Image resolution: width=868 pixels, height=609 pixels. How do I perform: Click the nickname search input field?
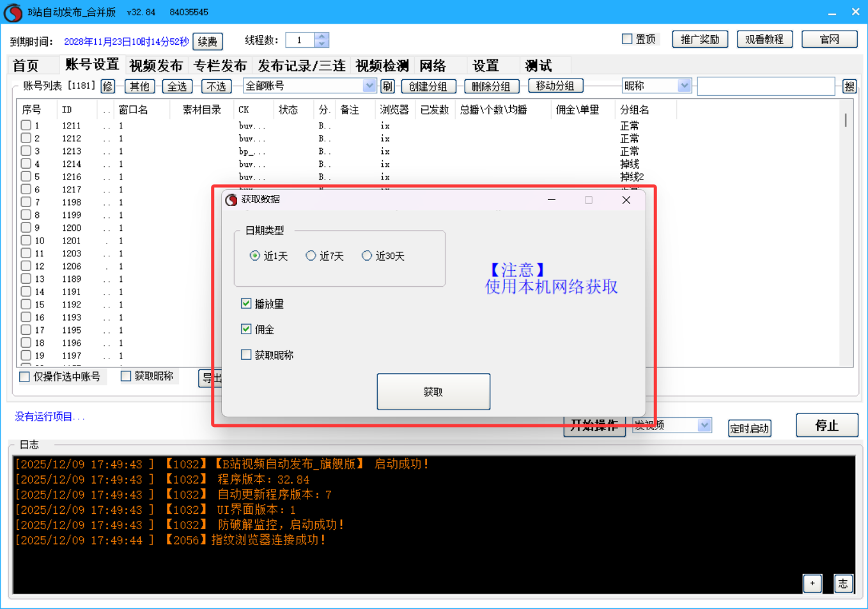pyautogui.click(x=766, y=86)
